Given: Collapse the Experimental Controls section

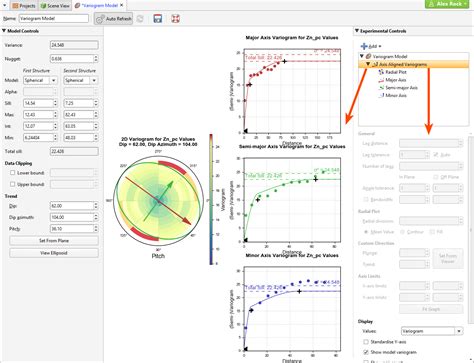Looking at the screenshot, I should pyautogui.click(x=357, y=31).
